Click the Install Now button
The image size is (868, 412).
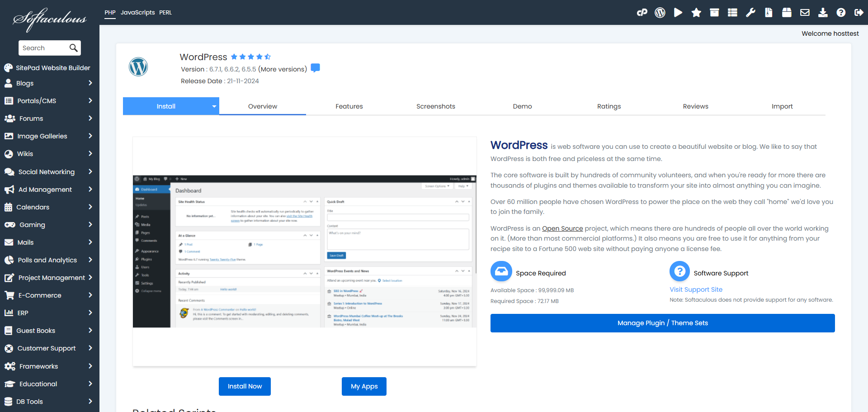click(245, 386)
